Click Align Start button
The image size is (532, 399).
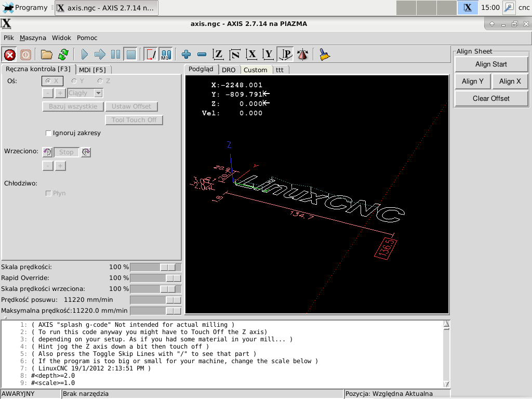(x=491, y=64)
